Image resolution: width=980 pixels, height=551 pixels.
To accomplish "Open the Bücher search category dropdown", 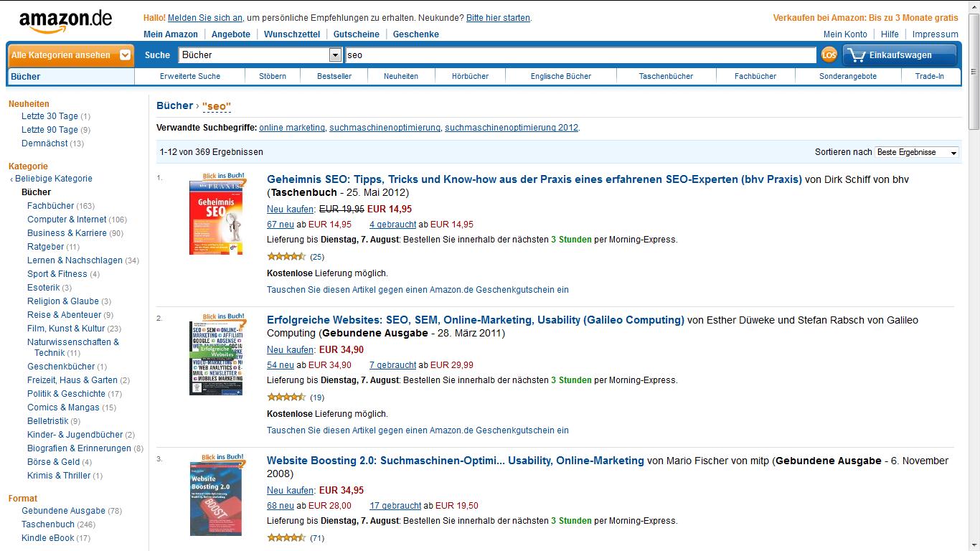I will 260,55.
